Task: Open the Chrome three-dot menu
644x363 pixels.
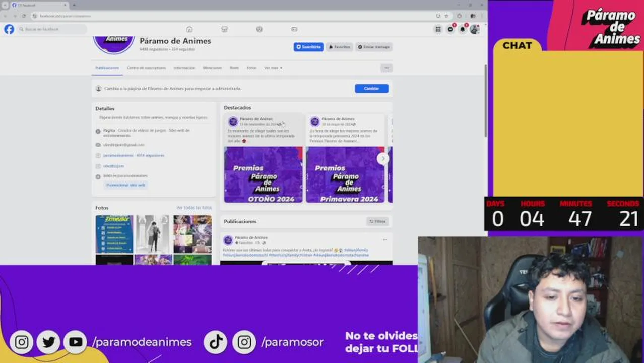Action: click(482, 16)
